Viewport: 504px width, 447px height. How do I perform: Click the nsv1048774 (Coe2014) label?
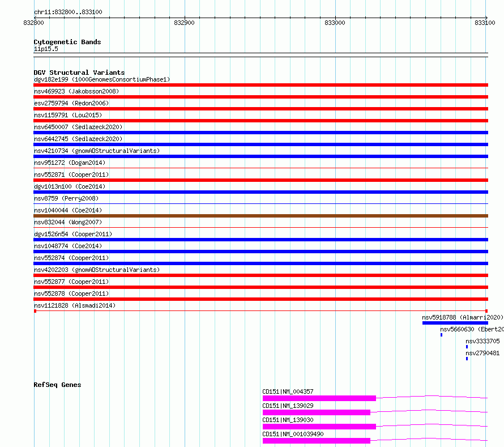68,246
